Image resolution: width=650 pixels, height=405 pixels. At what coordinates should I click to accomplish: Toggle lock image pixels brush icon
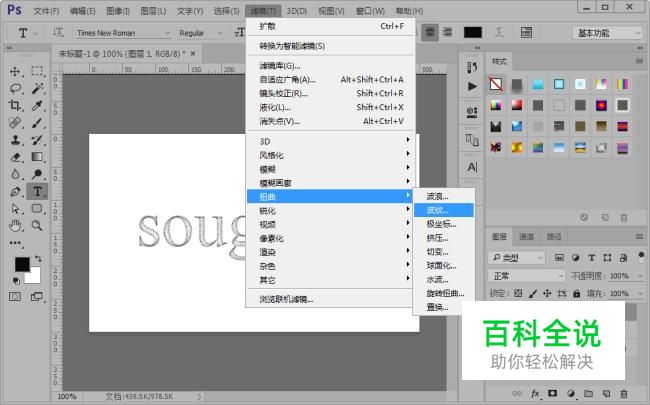point(533,293)
